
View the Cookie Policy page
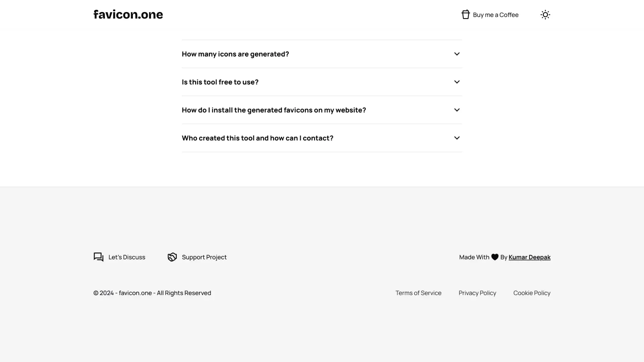point(532,293)
